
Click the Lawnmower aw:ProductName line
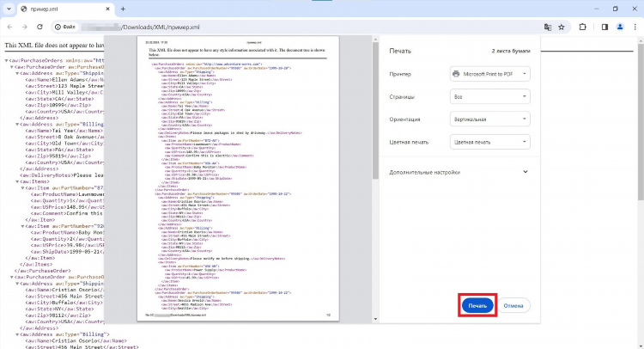67,194
